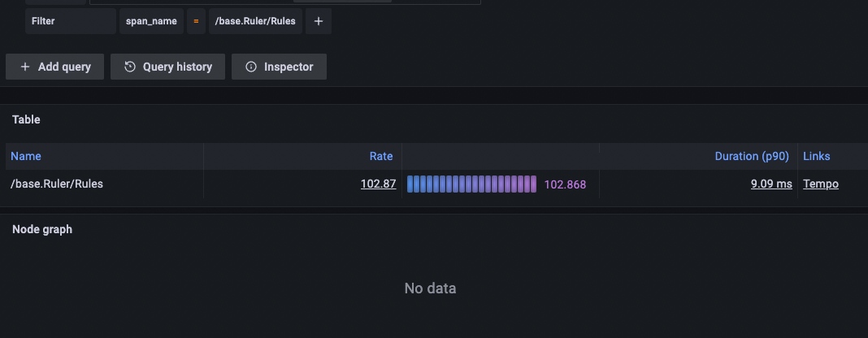Open the span_name filter tag dropdown
The image size is (868, 338).
(x=151, y=22)
